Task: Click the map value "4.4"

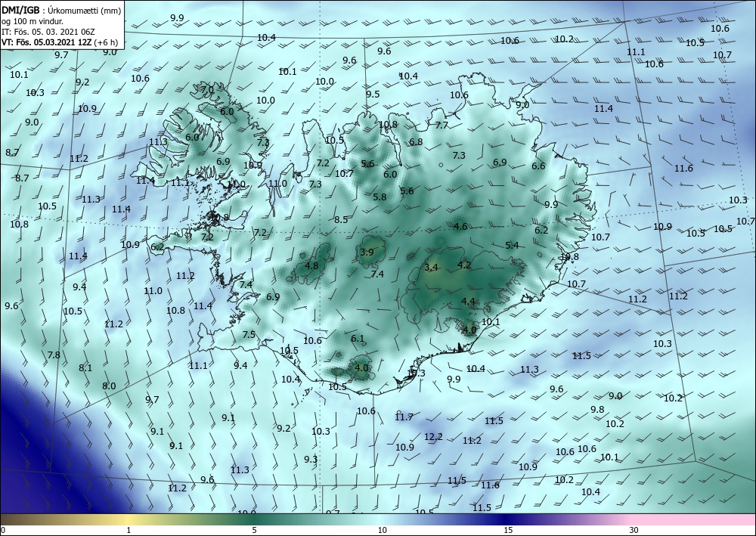Action: coord(468,301)
